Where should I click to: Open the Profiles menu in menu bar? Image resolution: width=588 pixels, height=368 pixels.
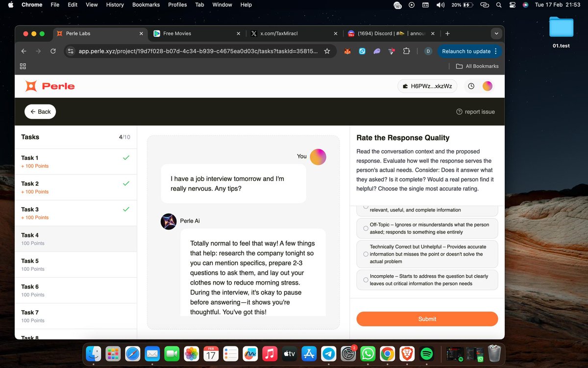pyautogui.click(x=177, y=4)
